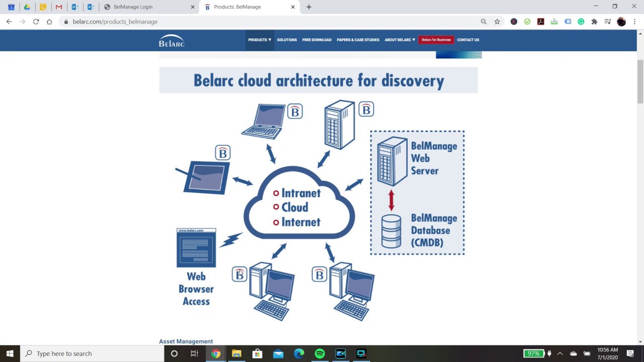Open the Windows Start menu
The height and width of the screenshot is (362, 644).
[10, 353]
